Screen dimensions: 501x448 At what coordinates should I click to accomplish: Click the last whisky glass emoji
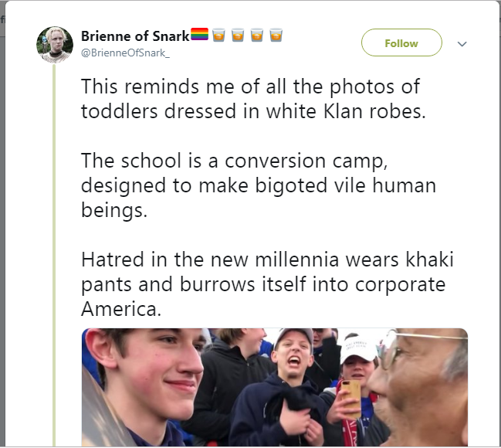pos(276,35)
